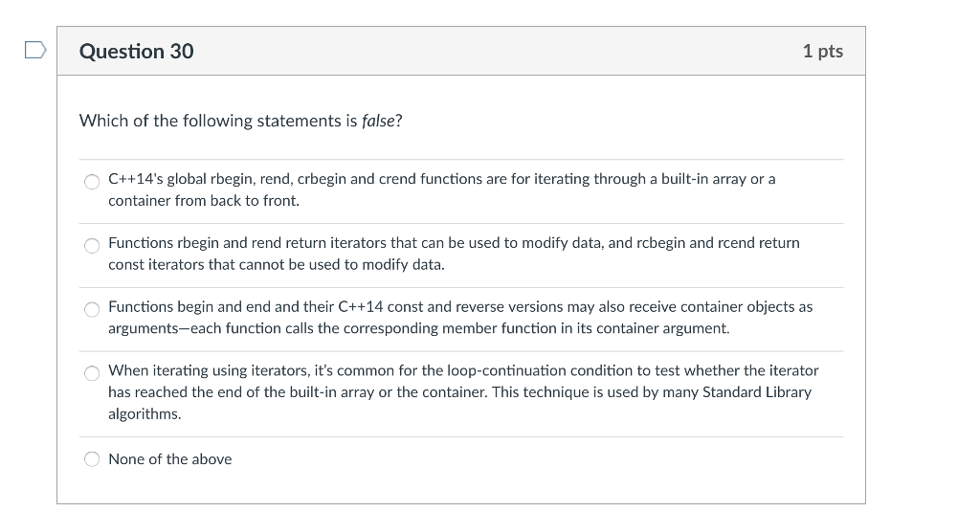
Task: Select the radio for the C++14's global rbegin answer
Action: click(92, 182)
